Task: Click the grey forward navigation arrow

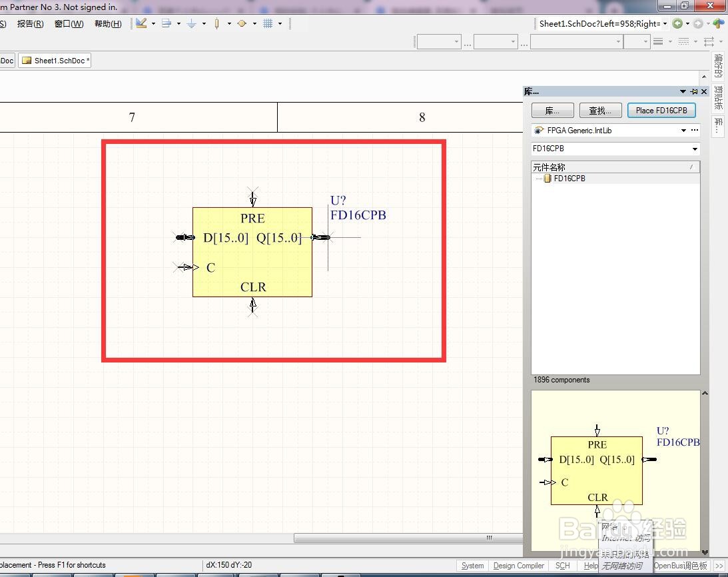Action: click(x=698, y=23)
